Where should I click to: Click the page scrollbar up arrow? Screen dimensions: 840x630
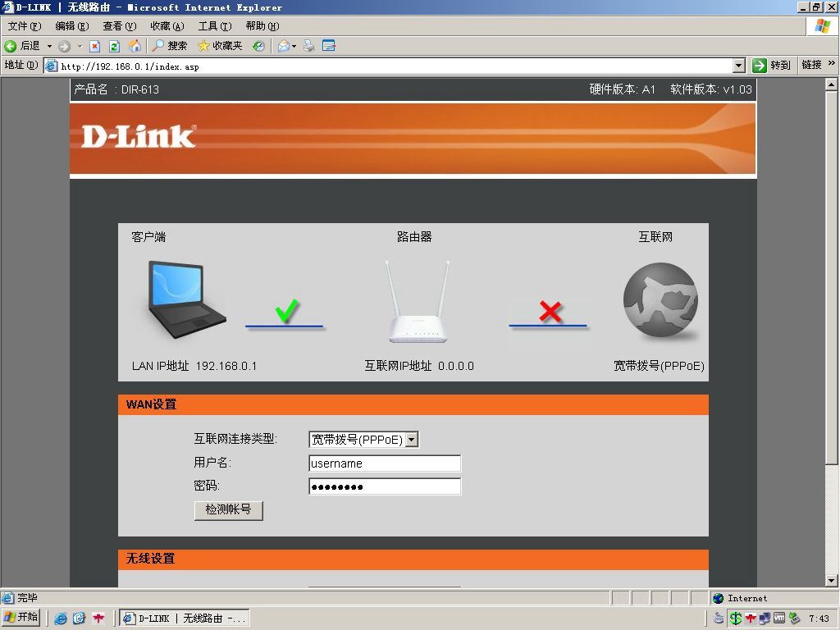click(x=831, y=84)
